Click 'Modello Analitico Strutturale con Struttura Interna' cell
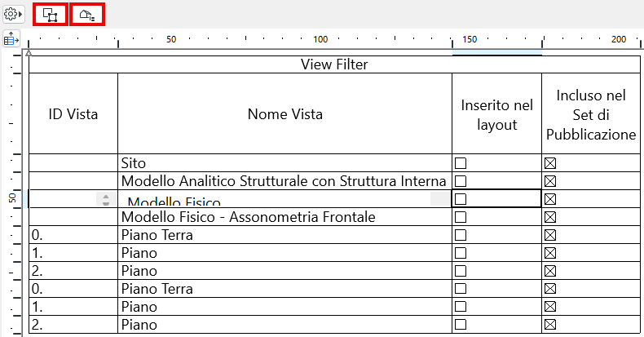644x337 pixels. [x=285, y=181]
